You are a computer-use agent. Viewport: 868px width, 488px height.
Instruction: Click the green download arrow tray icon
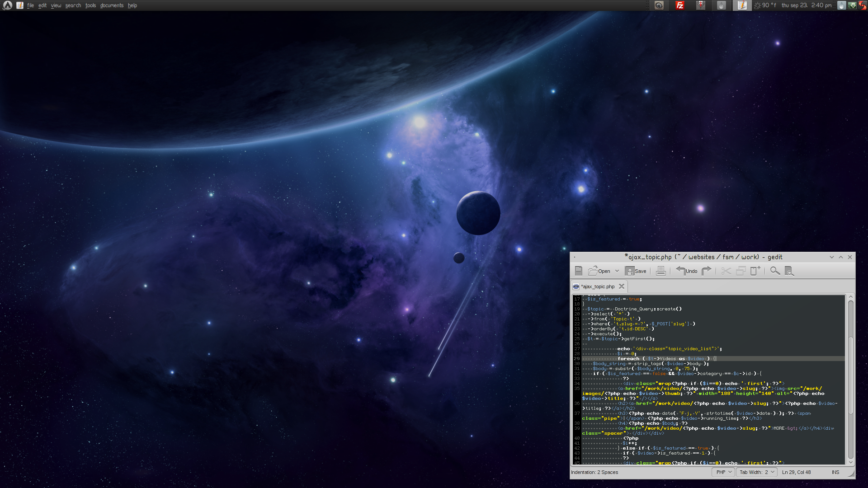(x=852, y=5)
